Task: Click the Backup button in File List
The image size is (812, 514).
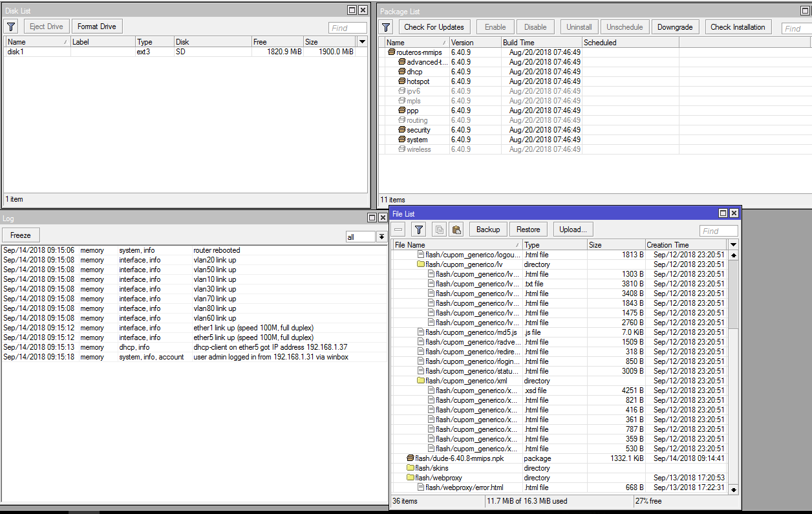Action: 488,230
